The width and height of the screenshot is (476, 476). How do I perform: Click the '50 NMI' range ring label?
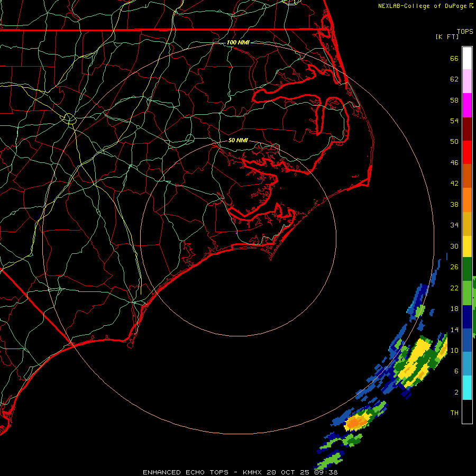pyautogui.click(x=238, y=140)
